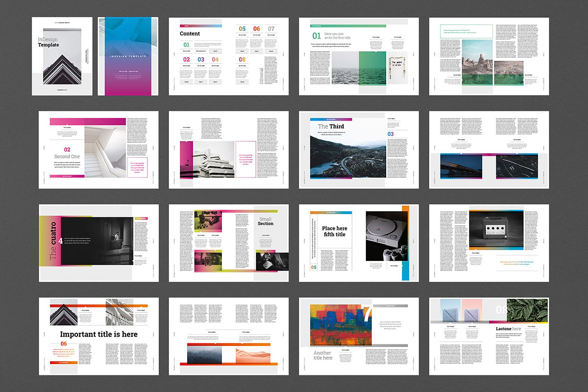Click the "InDesign Template" cover title
The image size is (588, 392).
[x=48, y=42]
